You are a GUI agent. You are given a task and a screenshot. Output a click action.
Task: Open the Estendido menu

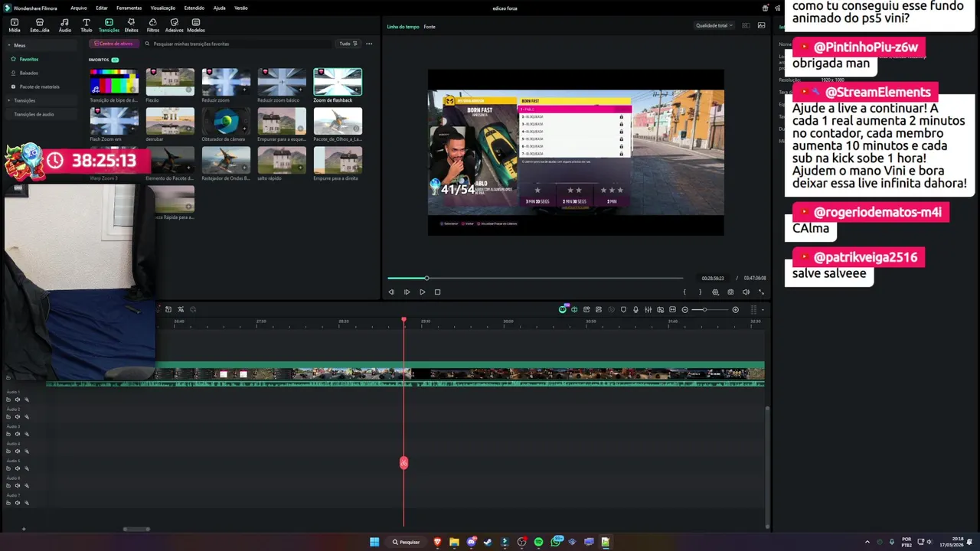(x=194, y=8)
